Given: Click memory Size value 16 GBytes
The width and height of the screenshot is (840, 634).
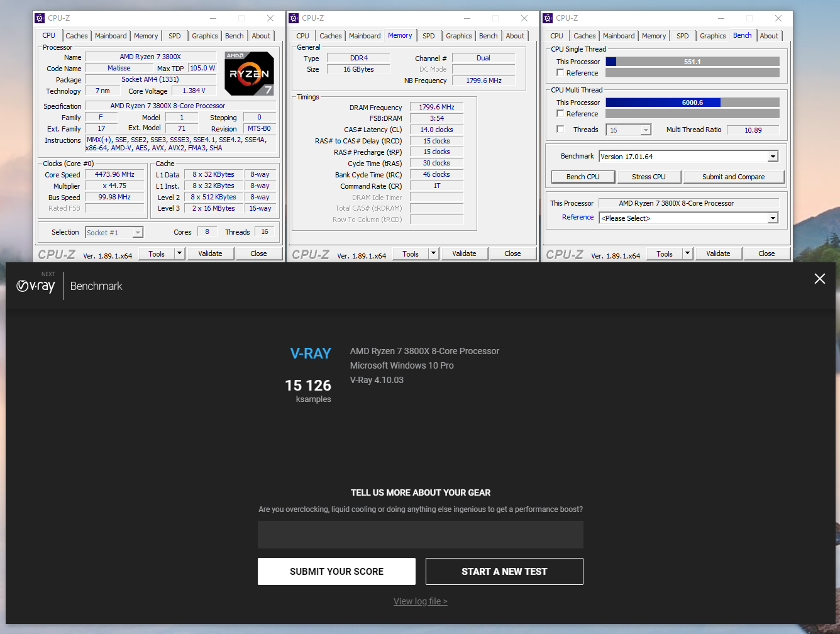Looking at the screenshot, I should [358, 69].
